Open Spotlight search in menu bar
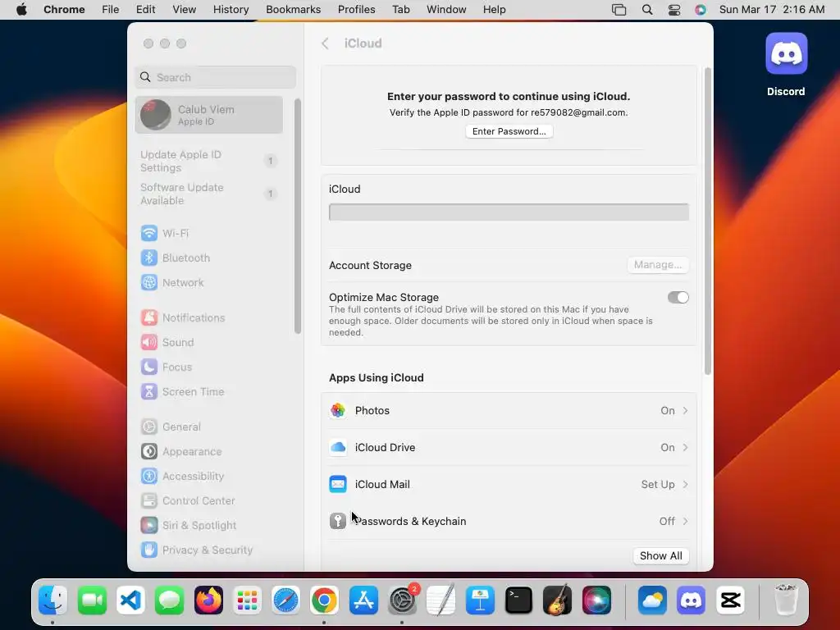Image resolution: width=840 pixels, height=630 pixels. point(647,10)
